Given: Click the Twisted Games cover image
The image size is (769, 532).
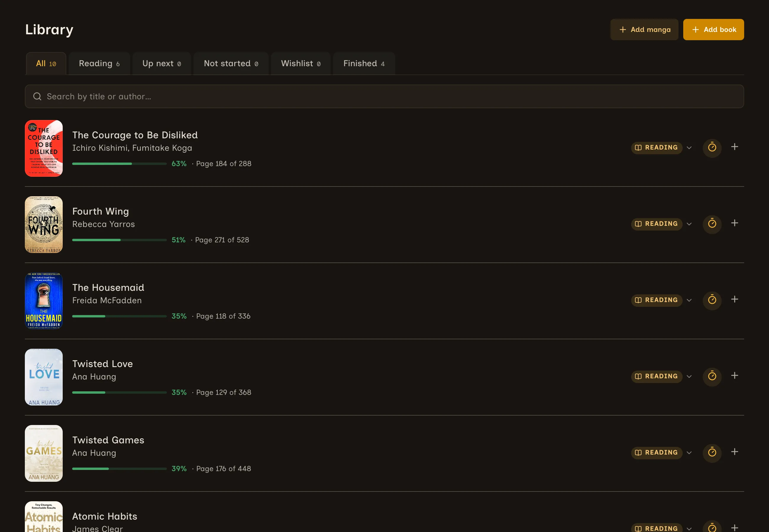Looking at the screenshot, I should coord(44,453).
